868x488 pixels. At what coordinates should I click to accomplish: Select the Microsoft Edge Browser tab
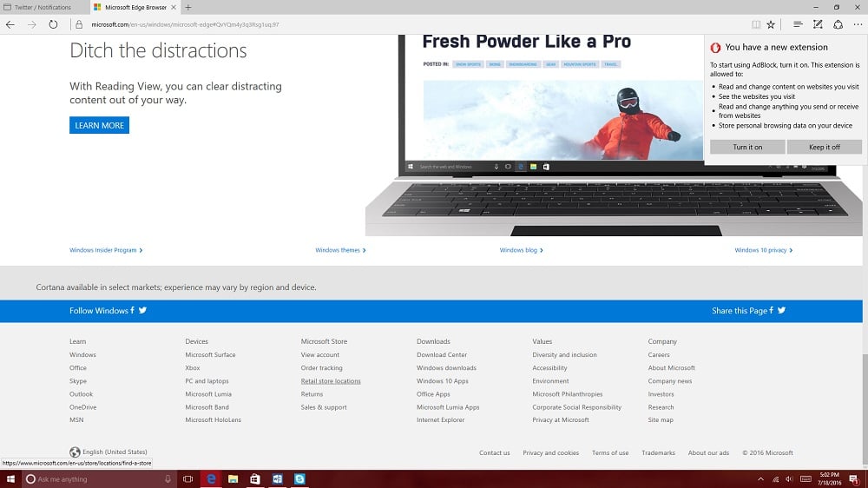pyautogui.click(x=135, y=7)
